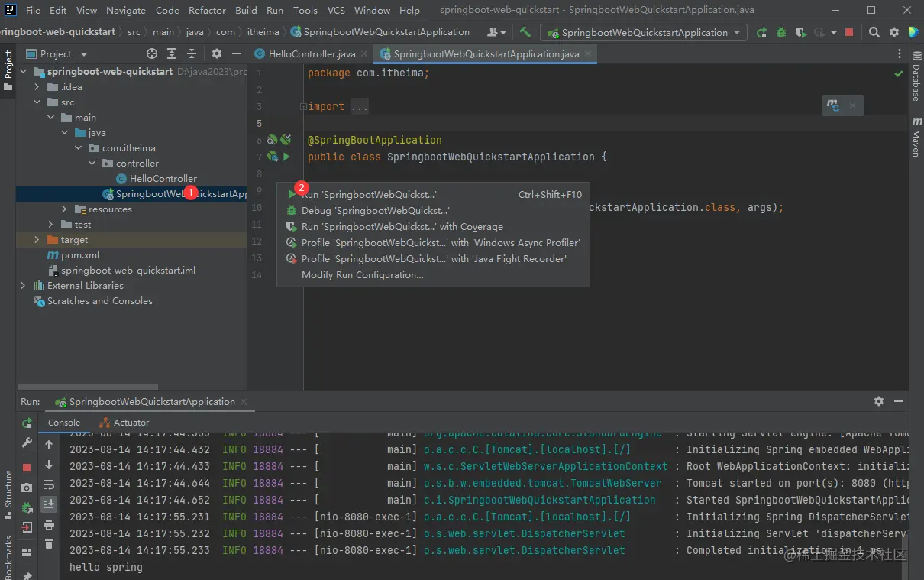Switch to the Console tab

click(x=64, y=423)
